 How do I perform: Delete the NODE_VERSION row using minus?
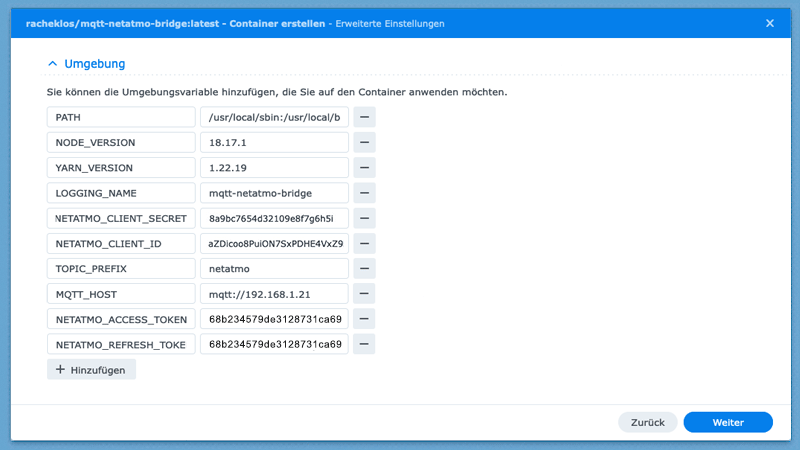tap(364, 142)
